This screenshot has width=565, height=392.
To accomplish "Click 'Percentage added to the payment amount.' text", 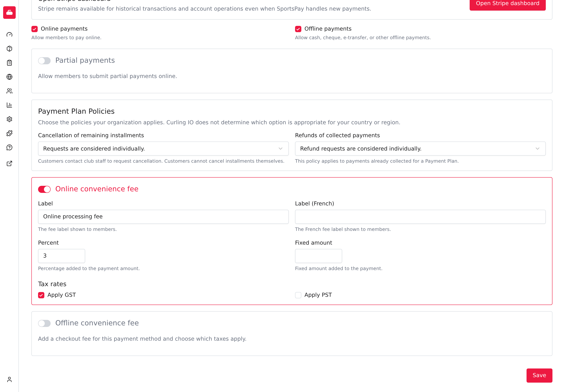I will tap(89, 269).
